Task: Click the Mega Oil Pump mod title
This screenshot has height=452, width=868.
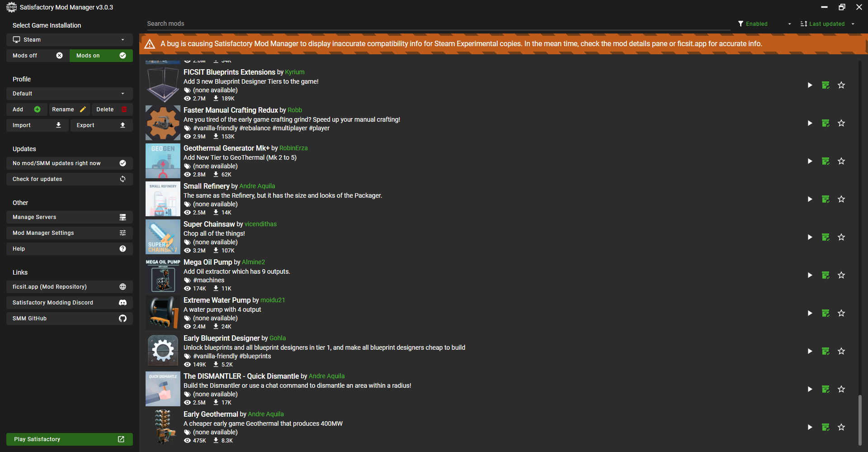Action: [x=208, y=262]
